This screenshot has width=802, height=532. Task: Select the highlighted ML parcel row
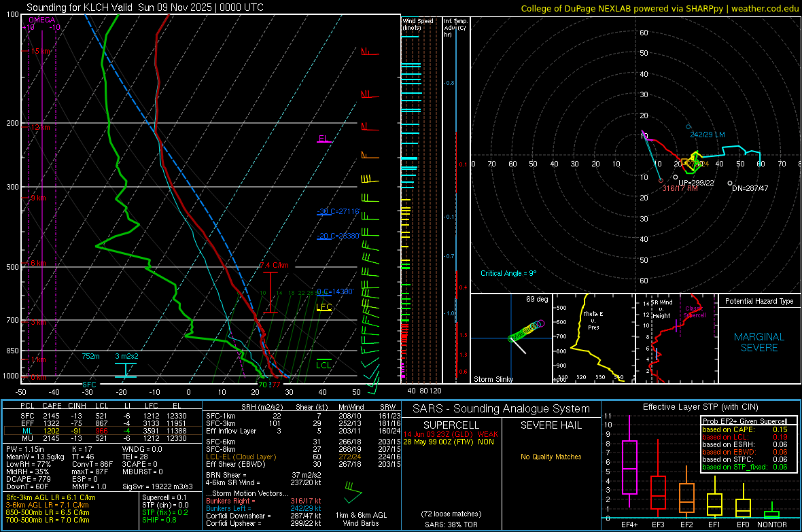[x=103, y=431]
